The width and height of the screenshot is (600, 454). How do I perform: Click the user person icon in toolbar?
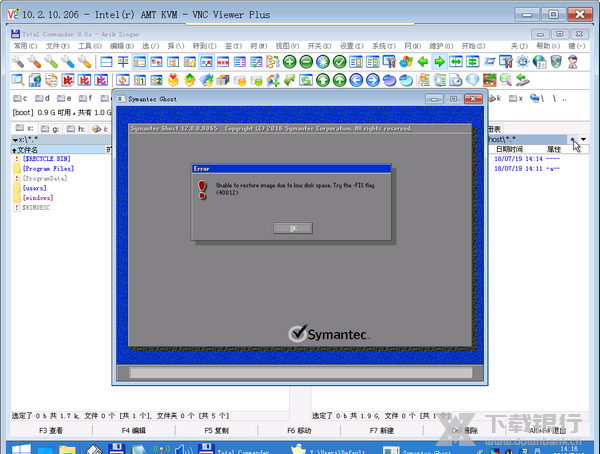point(573,62)
